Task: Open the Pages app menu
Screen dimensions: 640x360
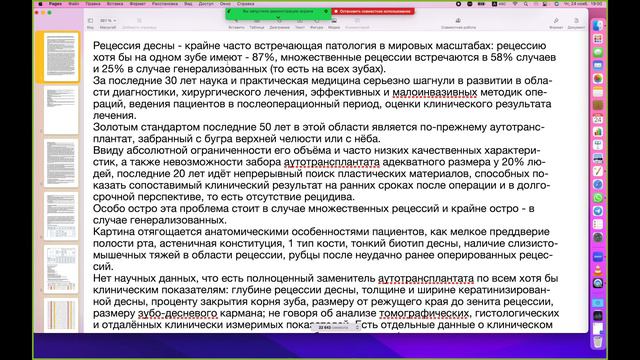Action: 55,4
